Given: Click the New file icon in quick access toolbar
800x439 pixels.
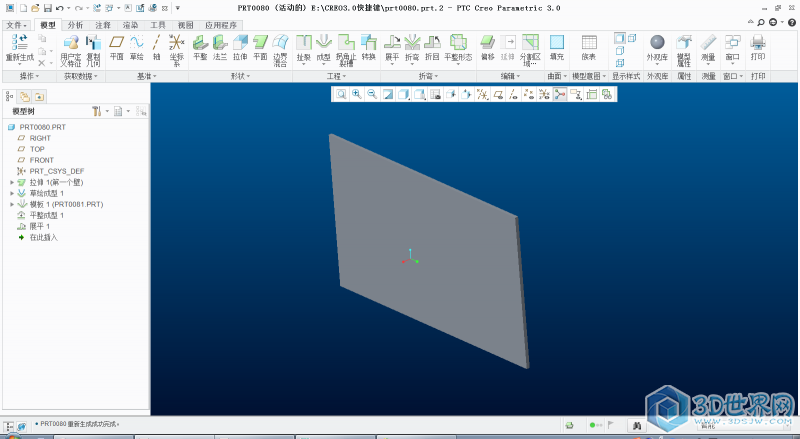Looking at the screenshot, I should click(x=23, y=8).
